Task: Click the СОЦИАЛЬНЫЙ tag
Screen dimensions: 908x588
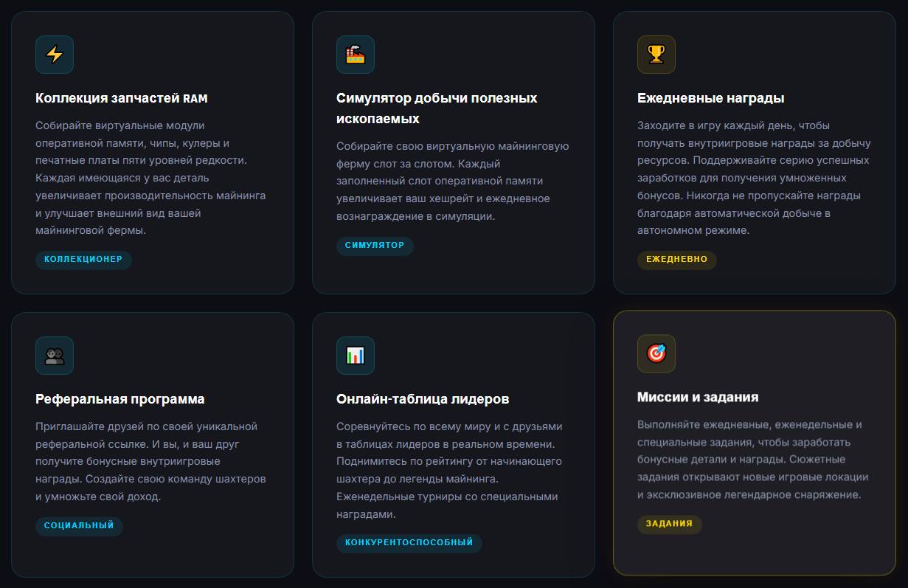Action: pyautogui.click(x=79, y=526)
